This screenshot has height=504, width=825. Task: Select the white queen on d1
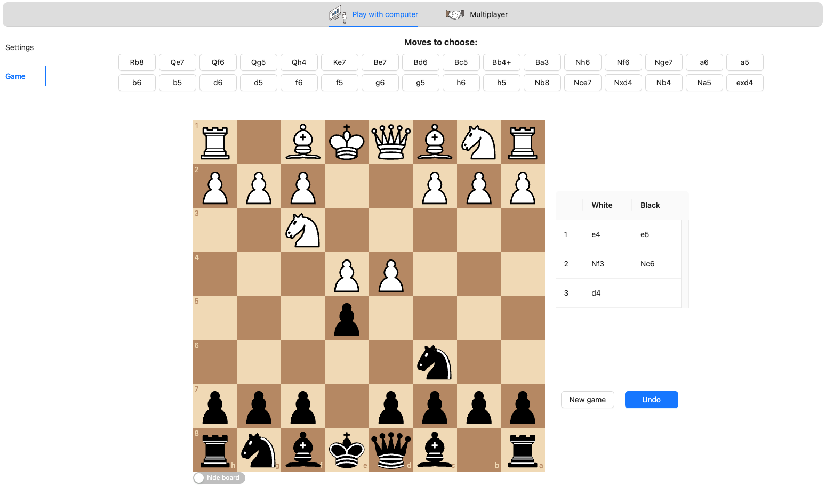coord(391,142)
